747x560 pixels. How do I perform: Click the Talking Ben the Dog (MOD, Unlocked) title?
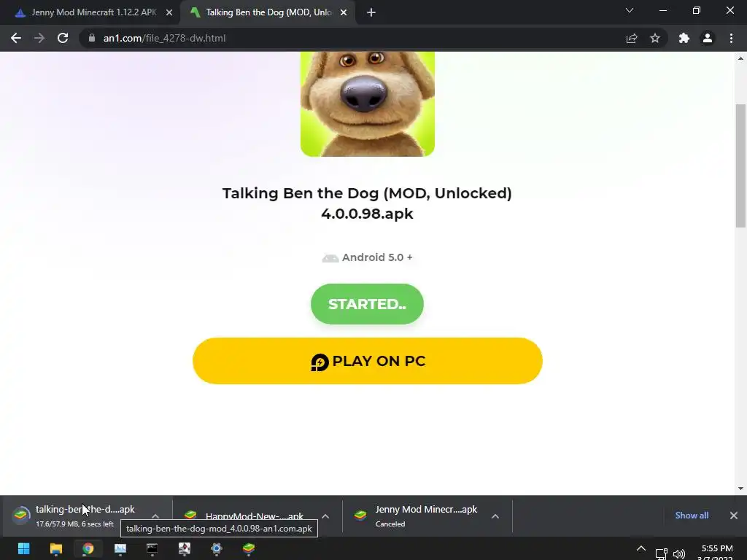pos(367,203)
